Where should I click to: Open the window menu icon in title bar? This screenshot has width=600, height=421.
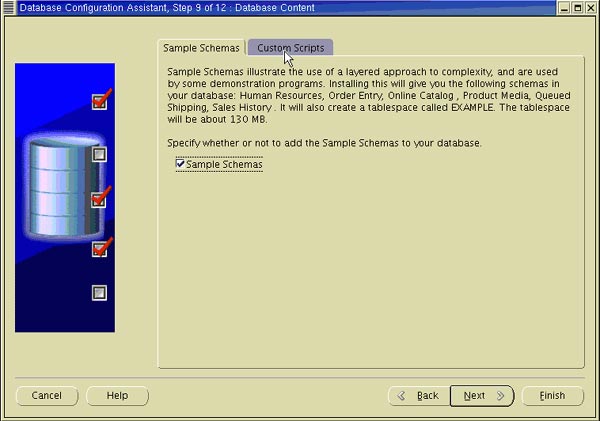(8, 7)
